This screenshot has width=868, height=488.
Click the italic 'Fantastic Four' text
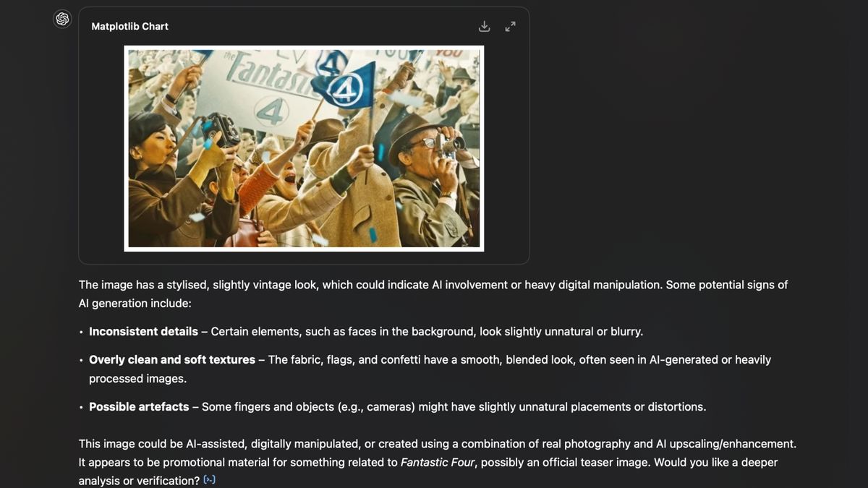click(x=438, y=462)
